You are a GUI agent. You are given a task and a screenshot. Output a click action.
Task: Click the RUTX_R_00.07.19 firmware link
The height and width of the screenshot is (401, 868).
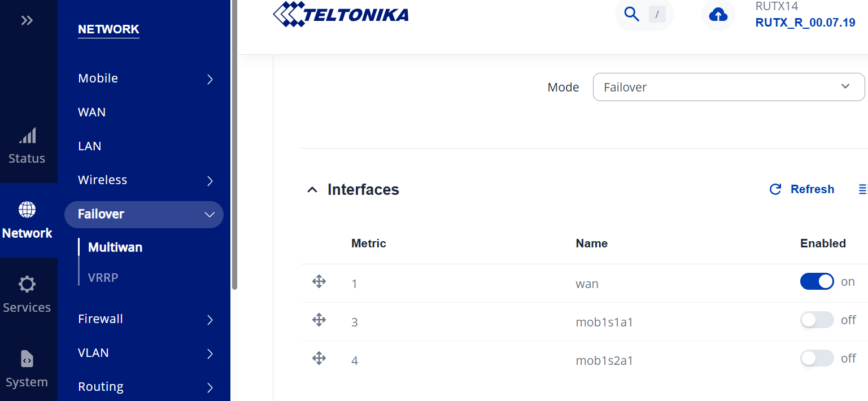805,23
